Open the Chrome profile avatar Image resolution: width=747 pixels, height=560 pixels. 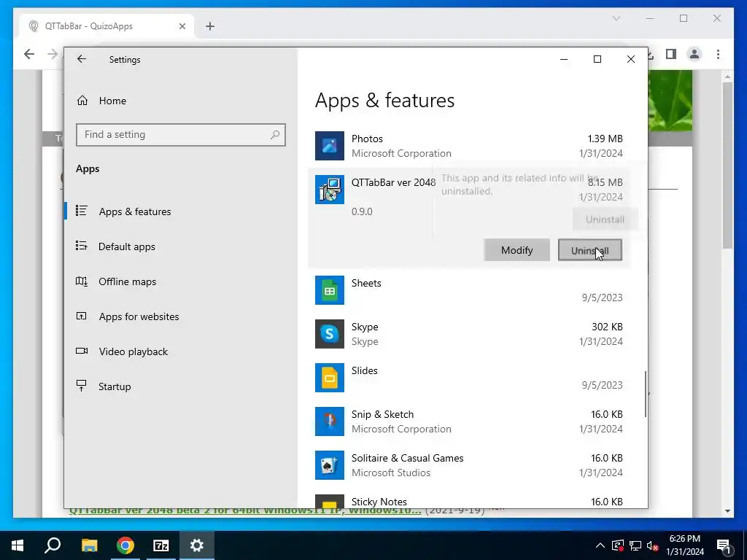click(x=694, y=54)
